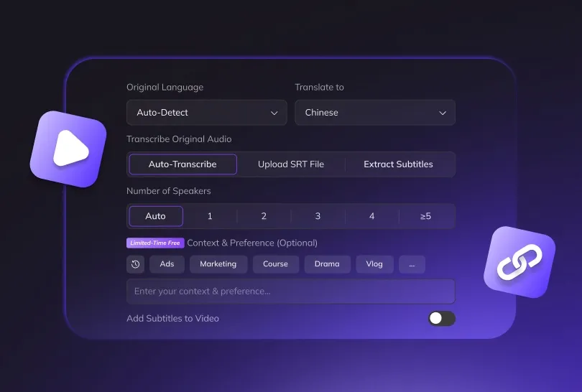Open the Translate to Chinese dropdown

coord(375,113)
